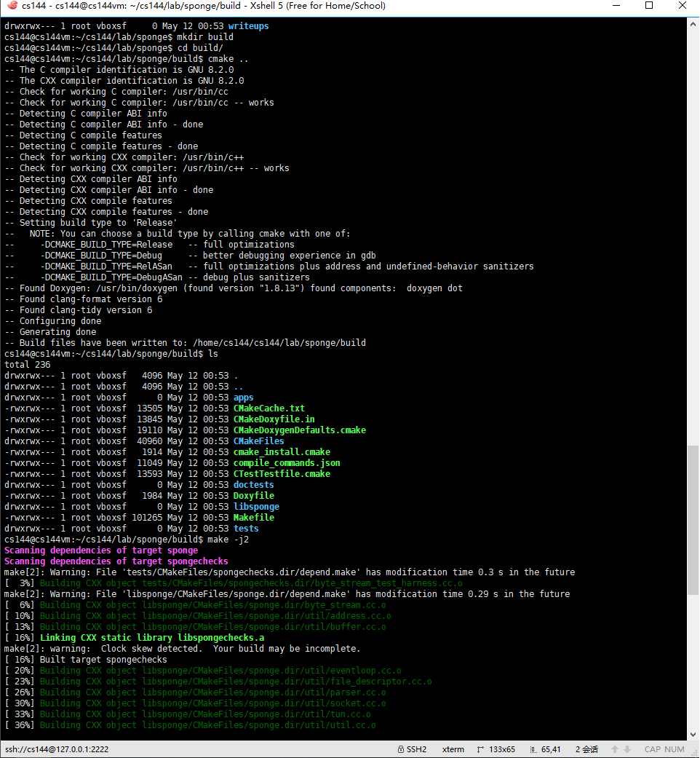The image size is (700, 758).
Task: Close the Xshell window
Action: [x=682, y=5]
